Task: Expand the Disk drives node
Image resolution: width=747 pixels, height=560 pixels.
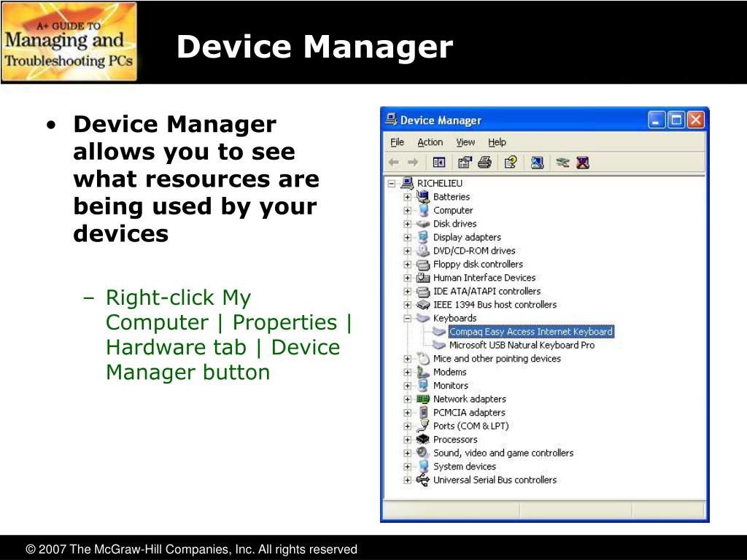Action: click(407, 224)
